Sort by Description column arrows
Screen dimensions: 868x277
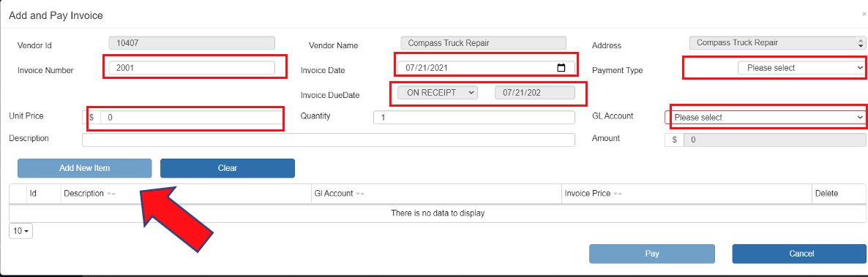point(111,194)
